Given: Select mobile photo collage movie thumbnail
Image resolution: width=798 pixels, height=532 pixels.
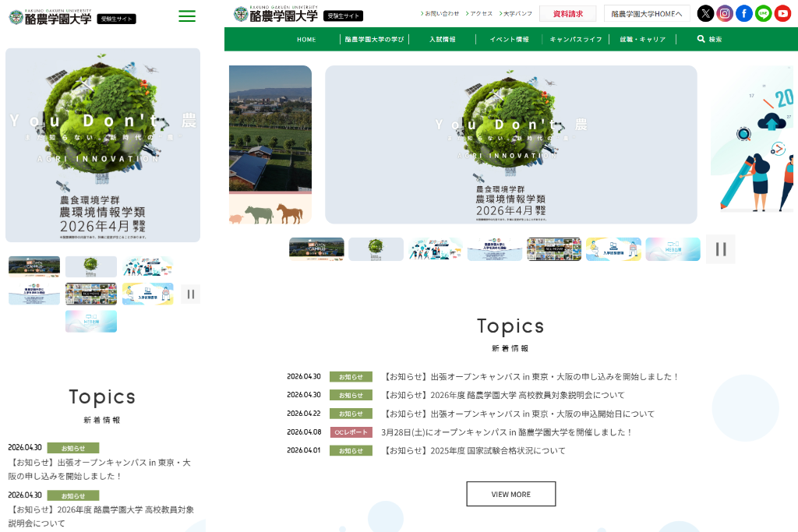Looking at the screenshot, I should (x=91, y=294).
